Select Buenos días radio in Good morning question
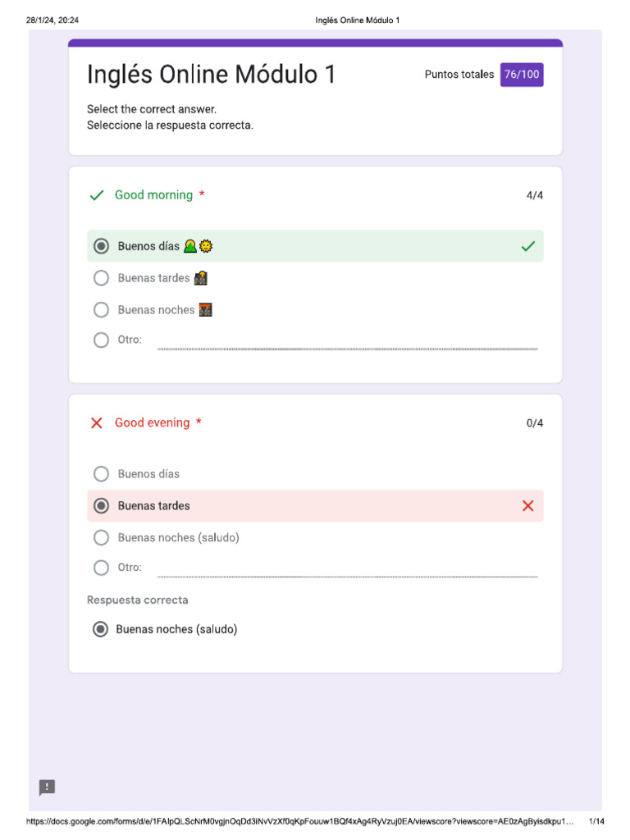This screenshot has width=630, height=840. (101, 246)
